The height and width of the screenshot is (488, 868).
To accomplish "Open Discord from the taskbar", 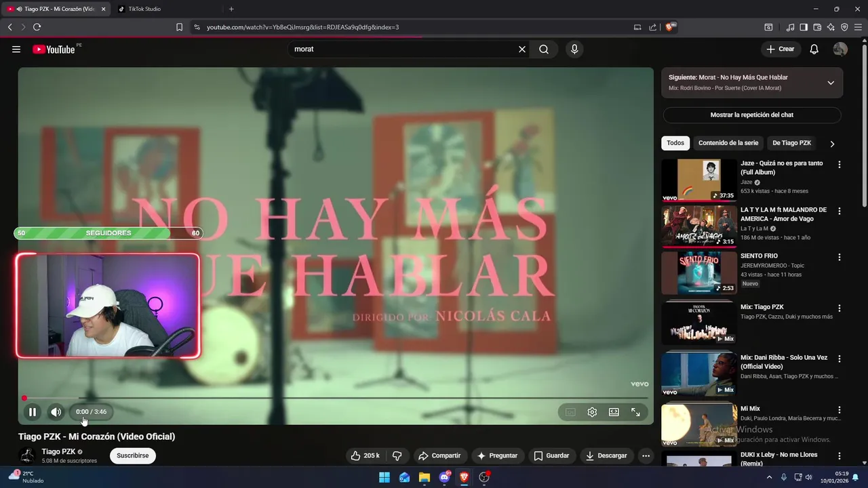I will tap(445, 477).
